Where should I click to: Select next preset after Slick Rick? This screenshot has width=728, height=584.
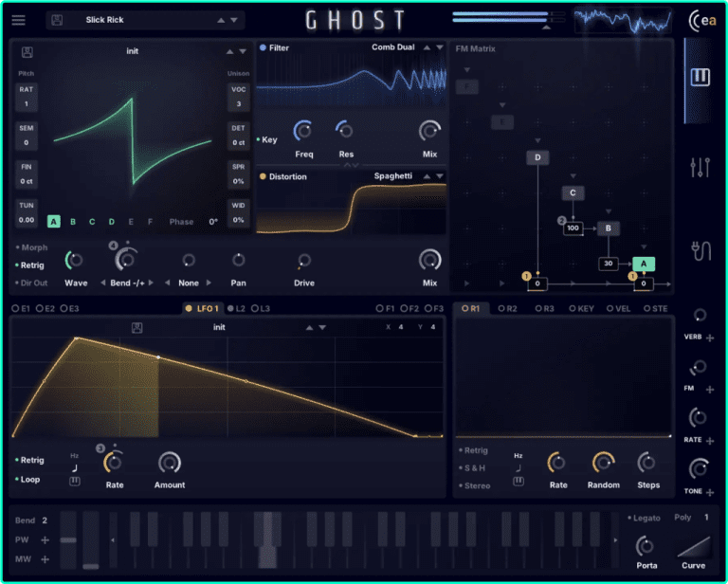point(234,20)
